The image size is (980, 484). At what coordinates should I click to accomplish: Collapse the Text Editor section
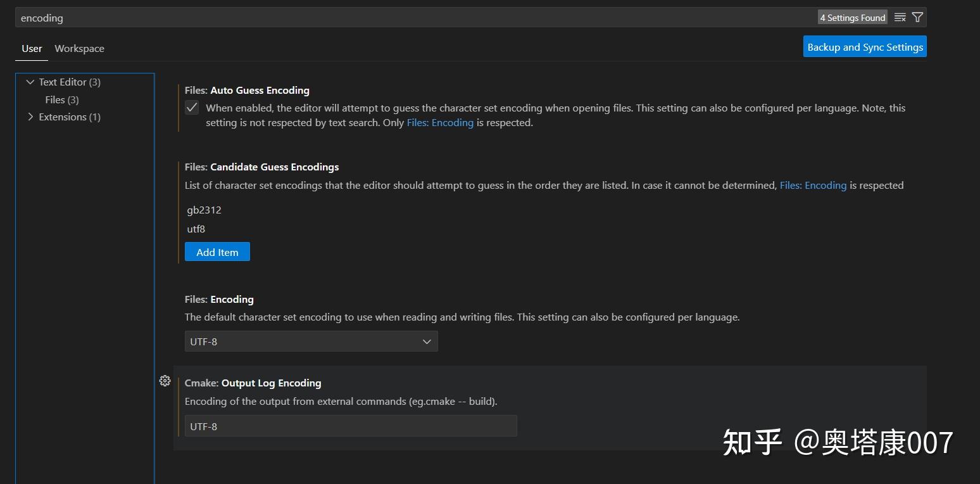[30, 82]
